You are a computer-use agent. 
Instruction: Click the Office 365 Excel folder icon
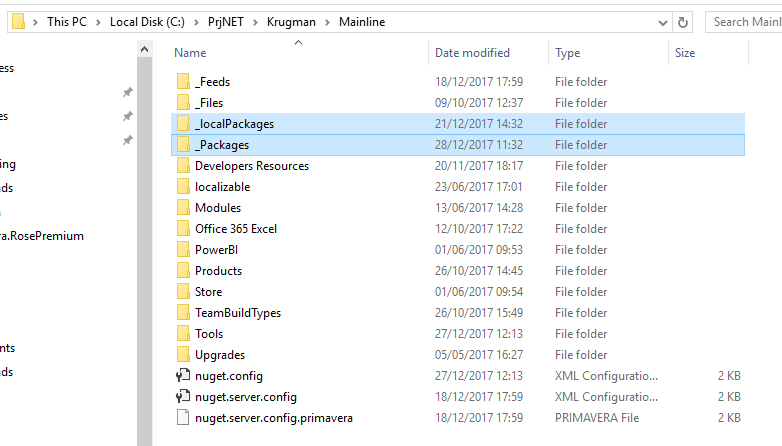pos(183,228)
